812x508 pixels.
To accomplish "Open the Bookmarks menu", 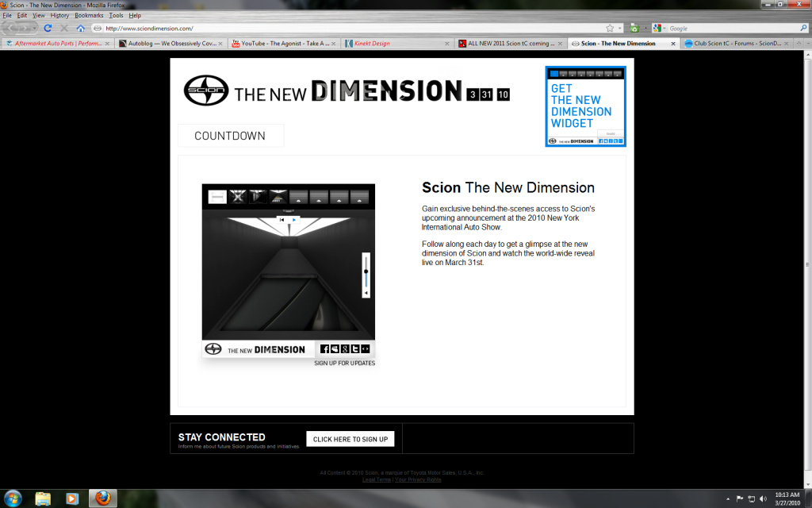I will pos(89,16).
